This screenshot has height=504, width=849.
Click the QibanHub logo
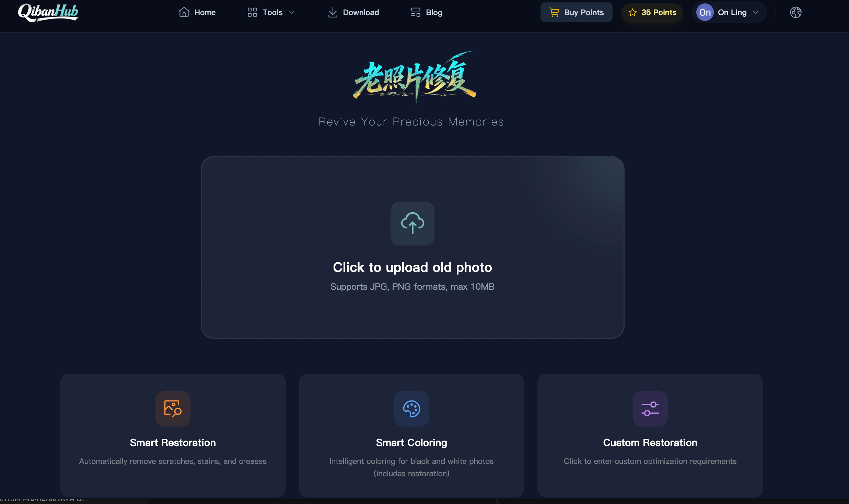tap(48, 12)
